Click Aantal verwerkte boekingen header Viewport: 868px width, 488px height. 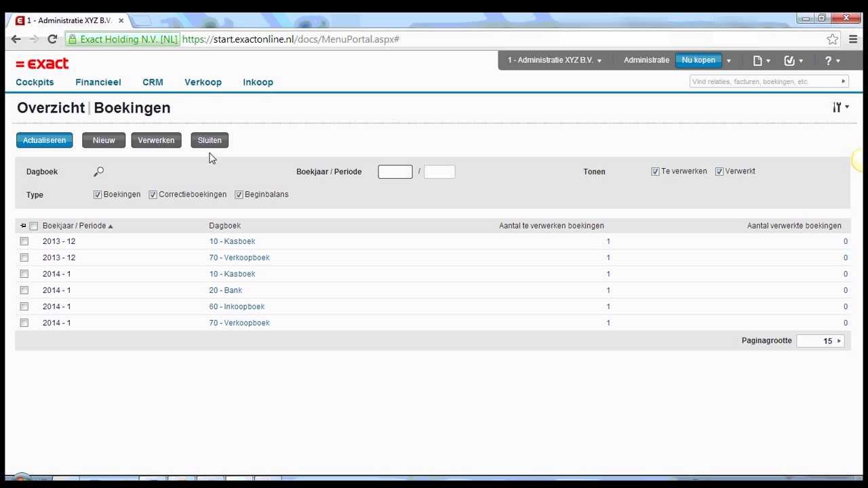pos(794,226)
